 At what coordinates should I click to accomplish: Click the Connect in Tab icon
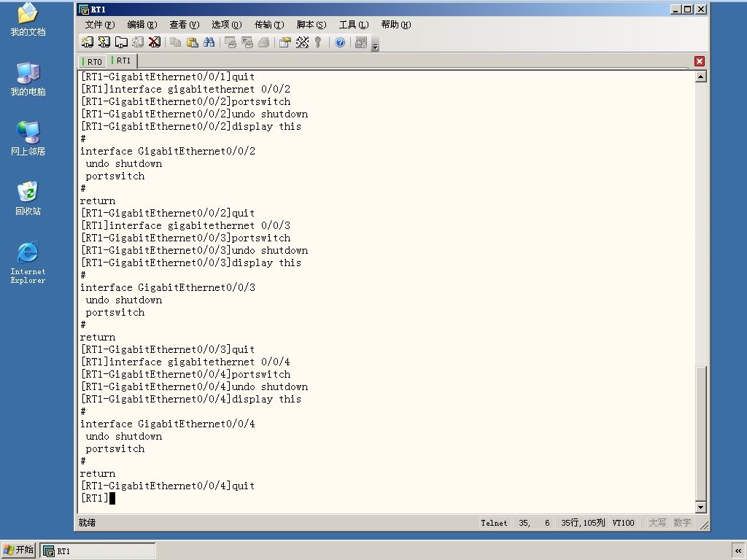(121, 42)
